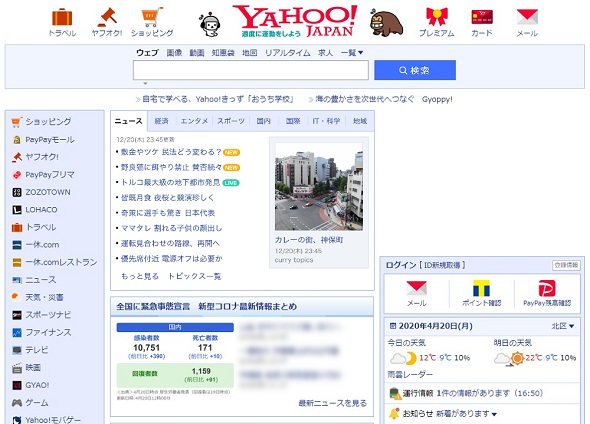Select 動画 search category
This screenshot has width=590, height=424.
(197, 53)
